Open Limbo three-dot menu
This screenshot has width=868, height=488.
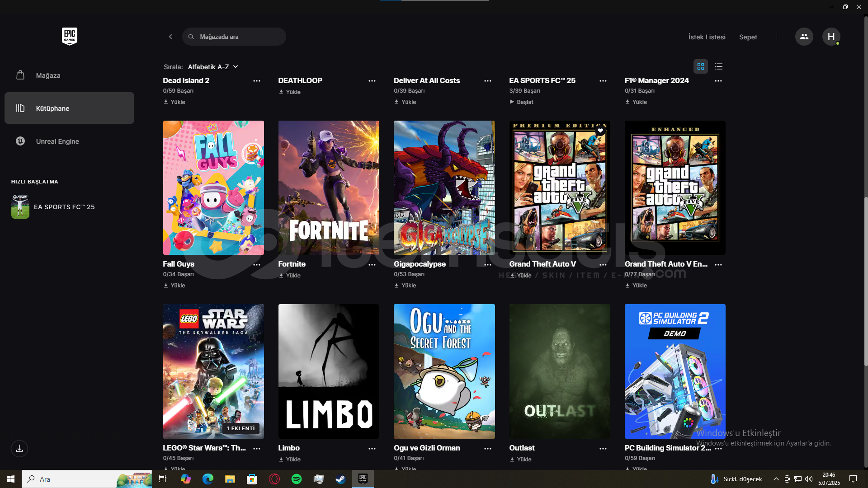372,449
